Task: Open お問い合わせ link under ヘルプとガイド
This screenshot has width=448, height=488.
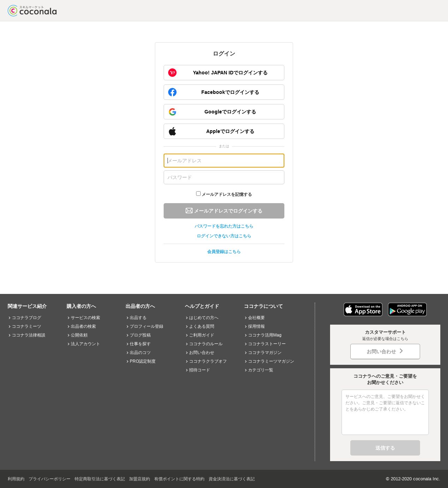Action: click(202, 353)
